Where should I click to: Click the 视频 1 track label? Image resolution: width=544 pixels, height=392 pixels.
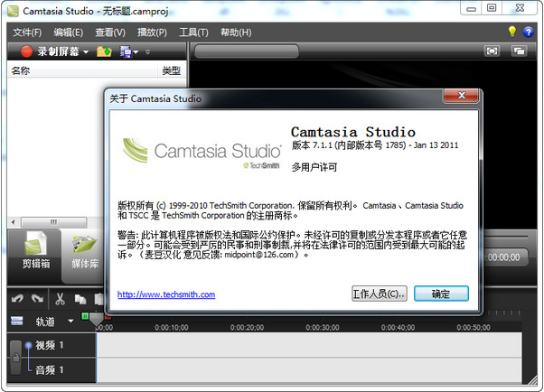click(x=50, y=345)
